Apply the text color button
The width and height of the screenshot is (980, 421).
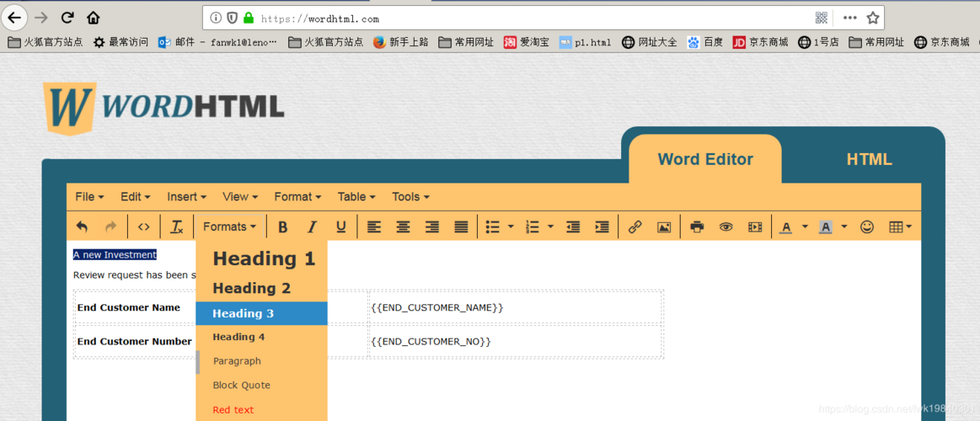[785, 227]
